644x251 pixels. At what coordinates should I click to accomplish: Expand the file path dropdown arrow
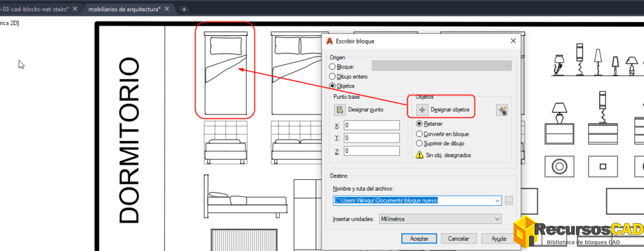point(498,201)
